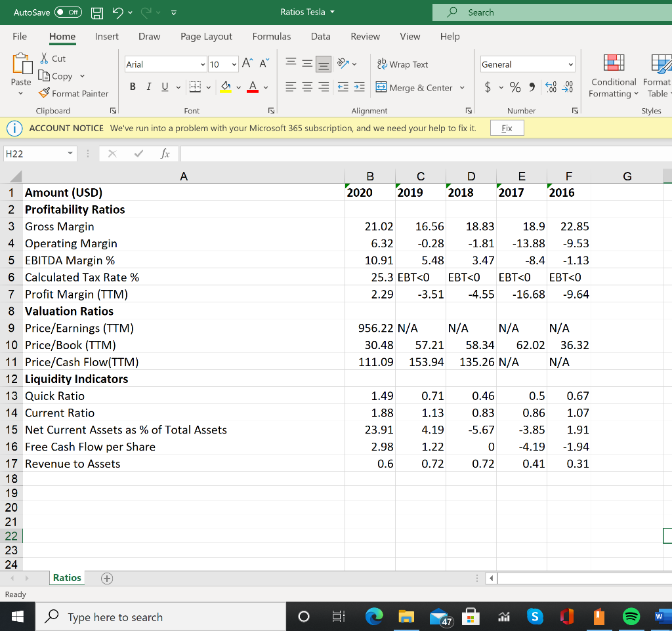Click the yellow fill color button
The image size is (672, 631).
click(x=224, y=87)
